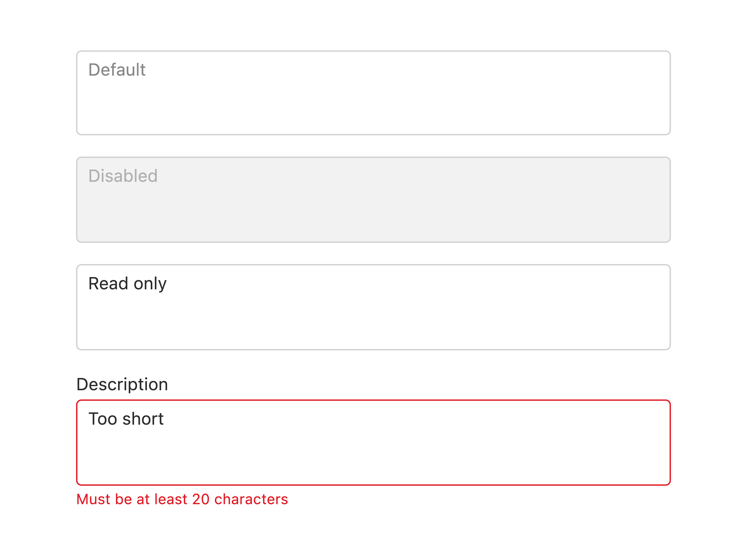This screenshot has height=560, width=747.
Task: Focus the Default textarea
Action: [373, 93]
